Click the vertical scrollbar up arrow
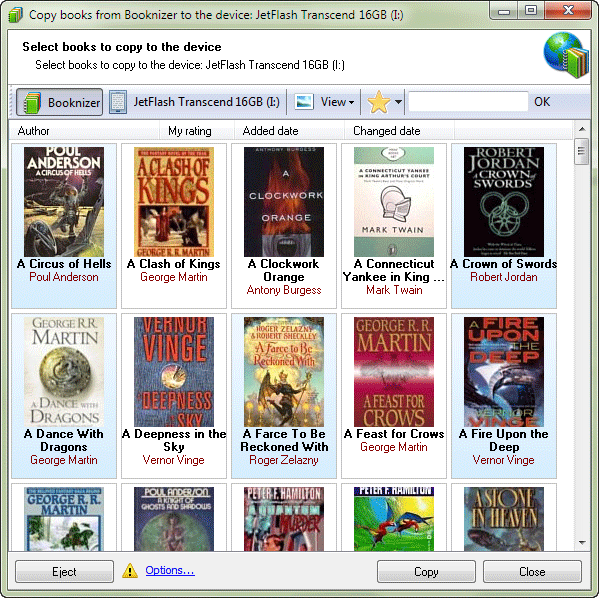Viewport: 599px width, 598px height. tap(582, 129)
